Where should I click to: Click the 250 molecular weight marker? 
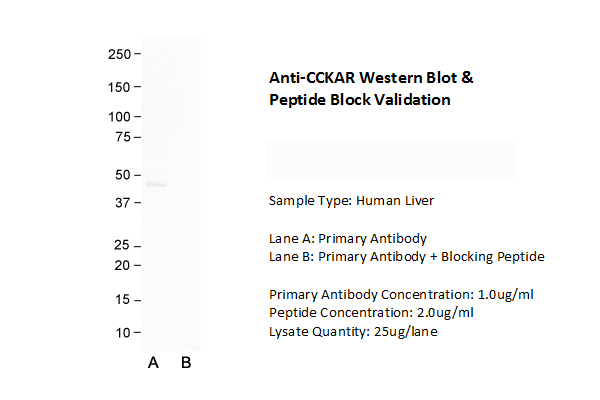point(119,53)
